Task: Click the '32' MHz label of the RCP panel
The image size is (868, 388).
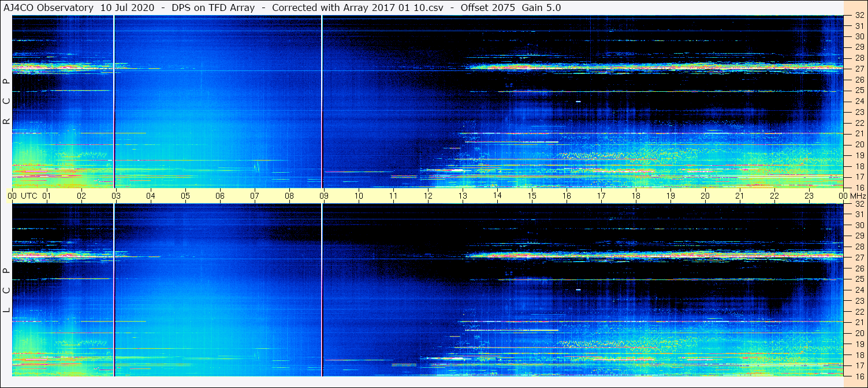Action: [x=859, y=16]
